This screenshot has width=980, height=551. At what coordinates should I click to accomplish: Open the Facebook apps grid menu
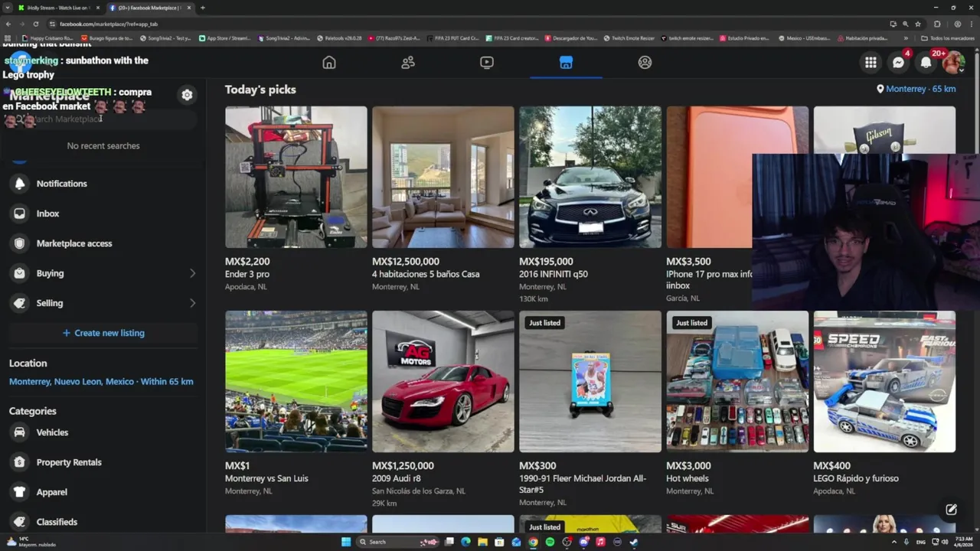click(871, 63)
